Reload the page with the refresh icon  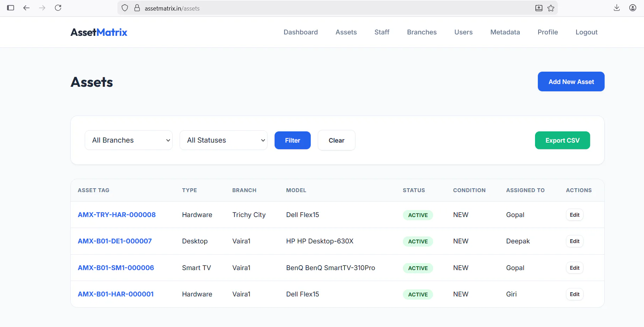click(58, 8)
